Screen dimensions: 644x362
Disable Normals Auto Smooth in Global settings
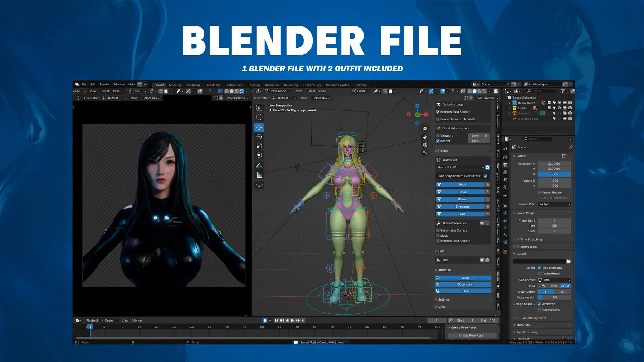click(x=438, y=112)
